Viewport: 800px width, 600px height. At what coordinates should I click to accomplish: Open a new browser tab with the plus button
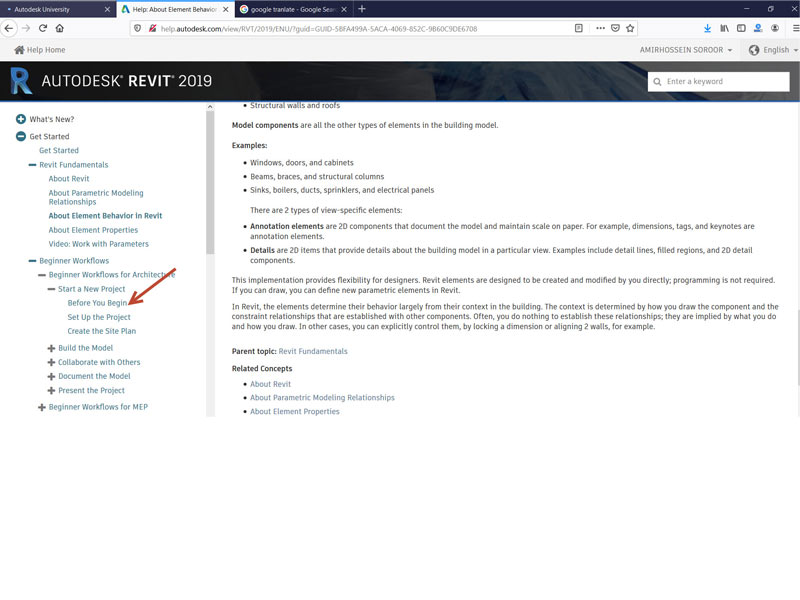(362, 9)
